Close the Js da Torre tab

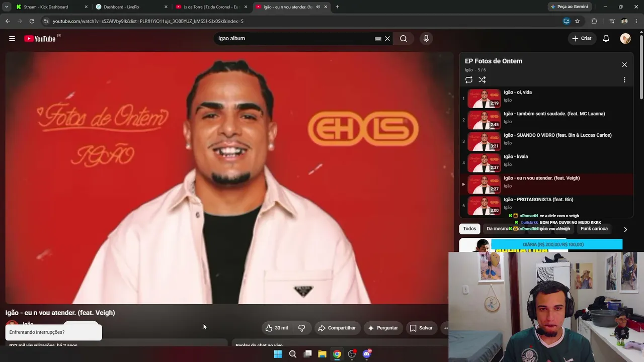(246, 7)
